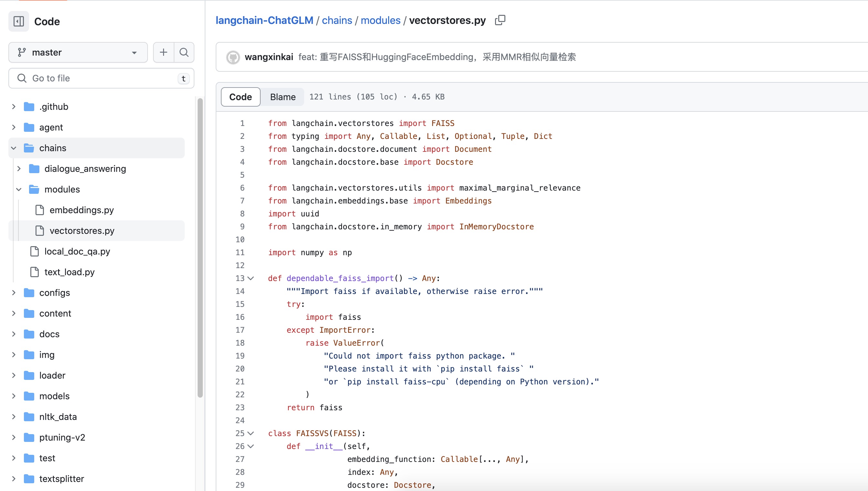Expand the models folder chevron
This screenshot has width=868, height=491.
click(14, 396)
